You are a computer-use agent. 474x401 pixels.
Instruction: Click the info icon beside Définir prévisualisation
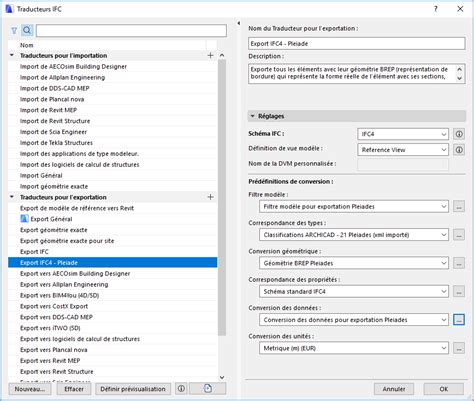coord(181,389)
